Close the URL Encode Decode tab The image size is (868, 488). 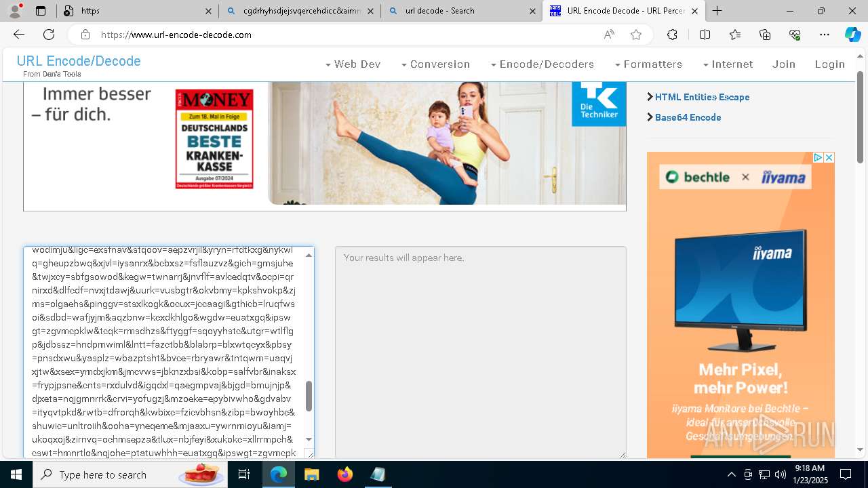point(694,11)
